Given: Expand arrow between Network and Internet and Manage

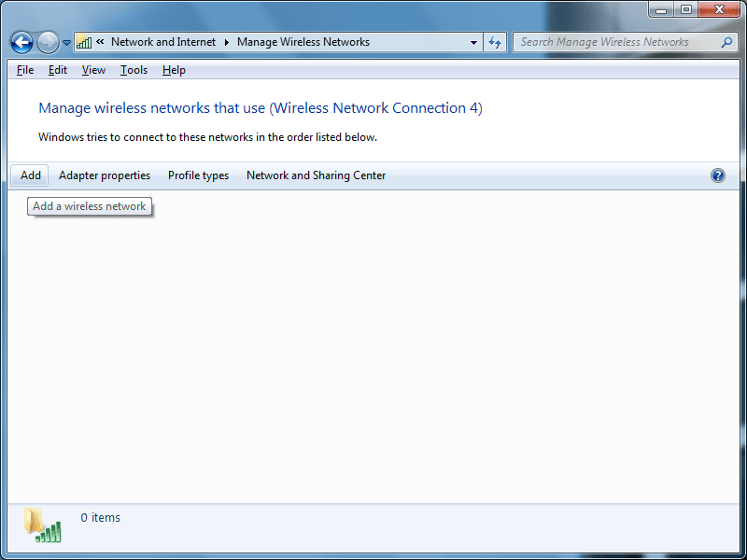Looking at the screenshot, I should 227,42.
